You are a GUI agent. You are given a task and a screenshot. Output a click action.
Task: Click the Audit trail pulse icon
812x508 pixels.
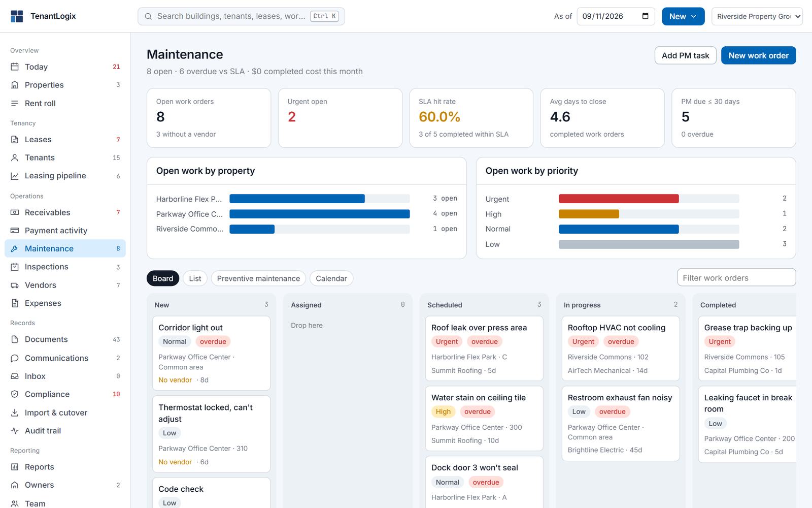pyautogui.click(x=15, y=431)
